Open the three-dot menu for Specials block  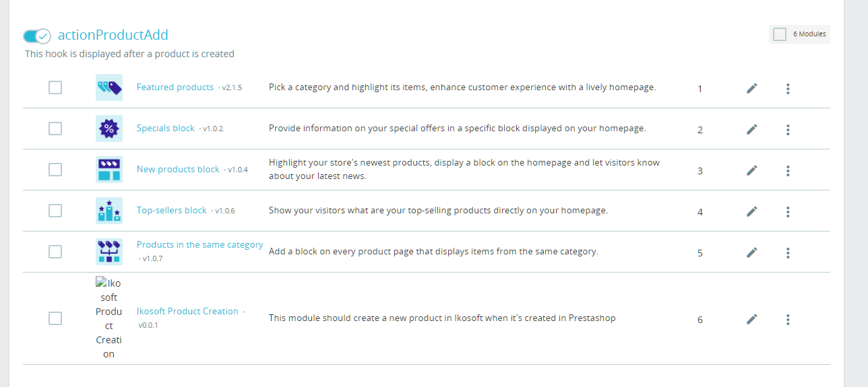pos(788,129)
